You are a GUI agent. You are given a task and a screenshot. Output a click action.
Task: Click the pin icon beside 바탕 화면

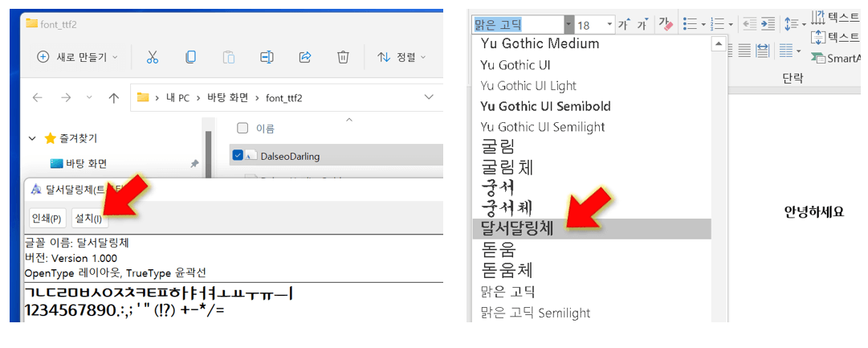(194, 163)
